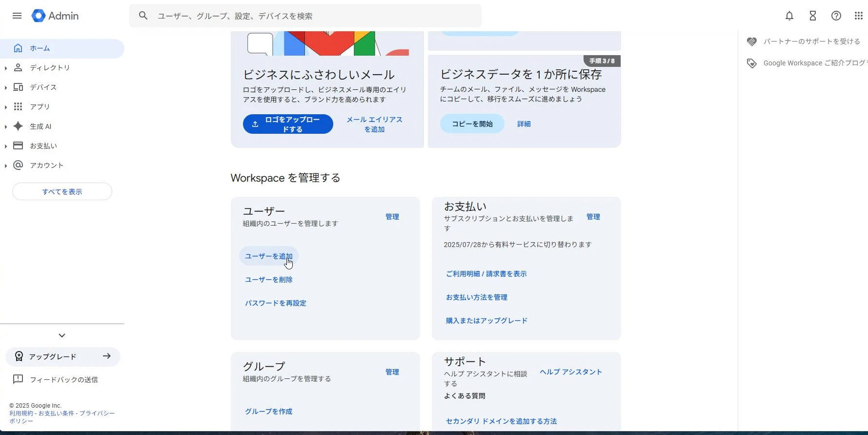Click the partner support handshake icon
Screen dimensions: 868x435
[752, 41]
